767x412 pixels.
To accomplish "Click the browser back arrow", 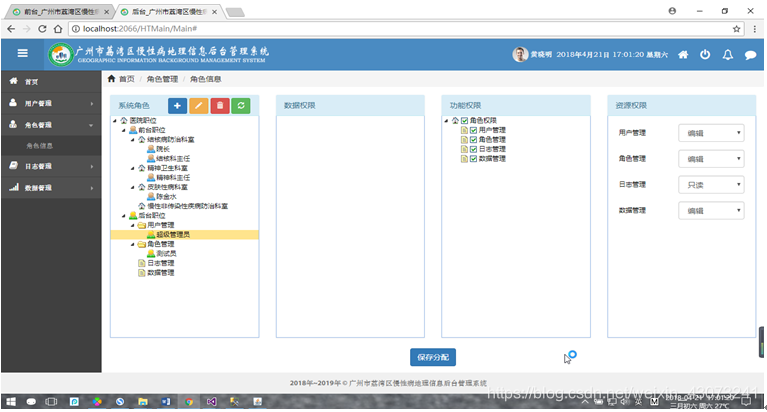I will [x=11, y=29].
